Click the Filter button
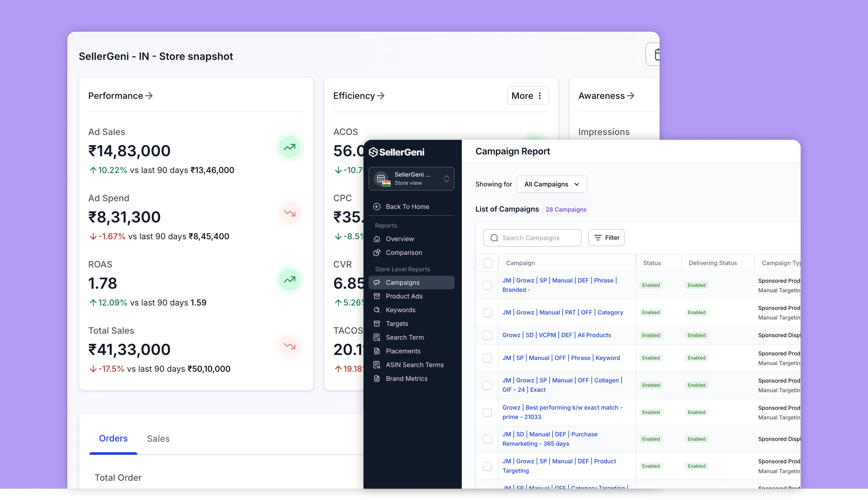The image size is (868, 500). click(x=606, y=238)
